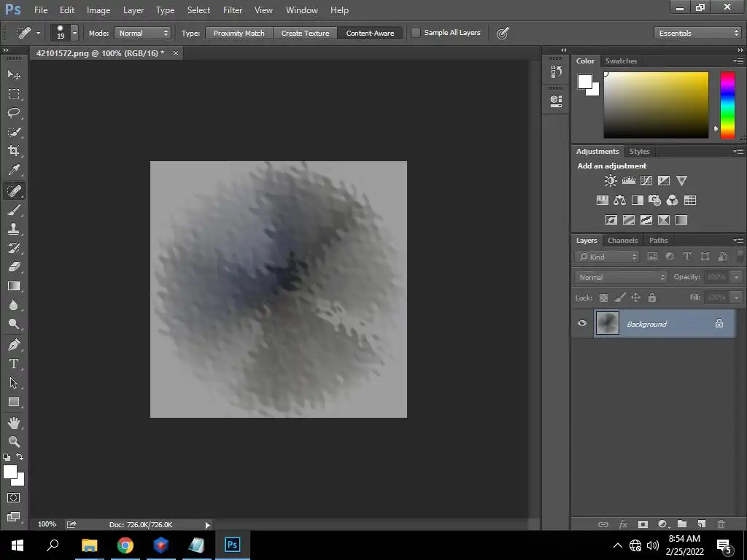Hide the Background layer visibility
747x560 pixels.
[x=582, y=324]
